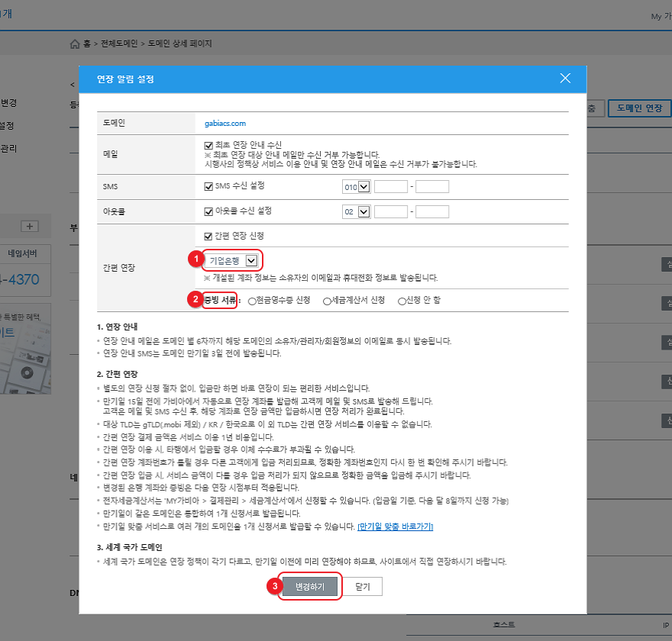Click the promotional banner image in sidebar
The image size is (672, 641).
pyautogui.click(x=25, y=349)
